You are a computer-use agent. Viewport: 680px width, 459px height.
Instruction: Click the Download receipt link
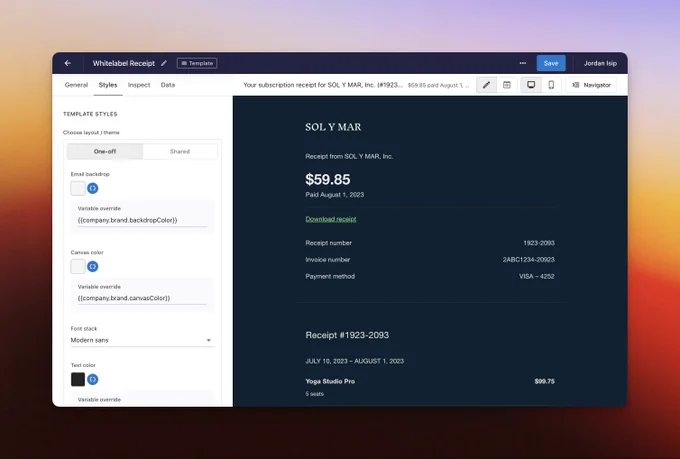331,219
